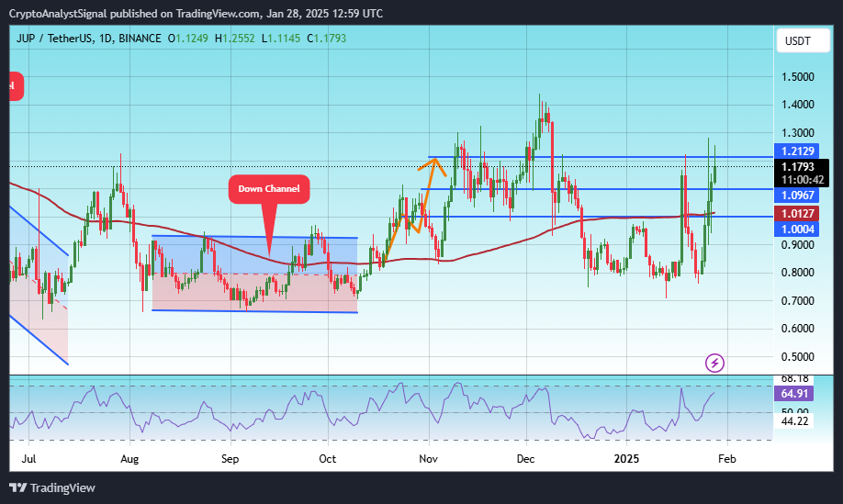This screenshot has height=504, width=843.
Task: Click the purple lightning bolt icon
Action: (714, 364)
